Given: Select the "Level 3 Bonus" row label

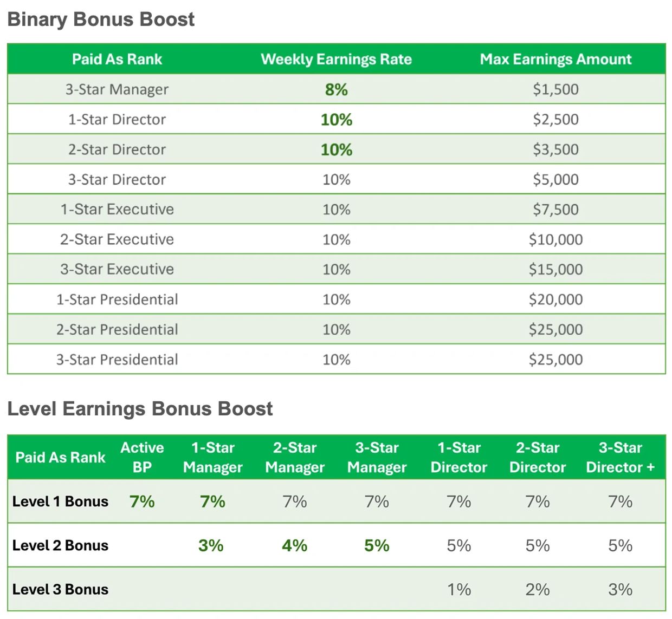Looking at the screenshot, I should [60, 589].
